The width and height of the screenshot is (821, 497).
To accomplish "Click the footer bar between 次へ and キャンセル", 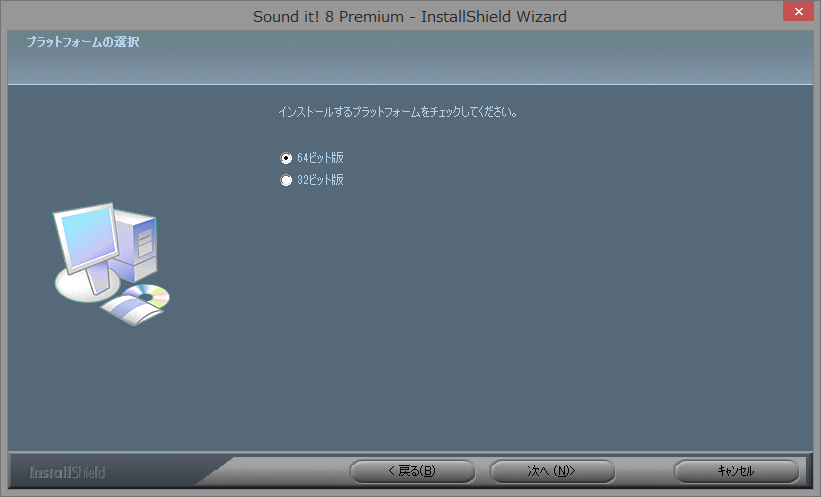I will point(644,471).
